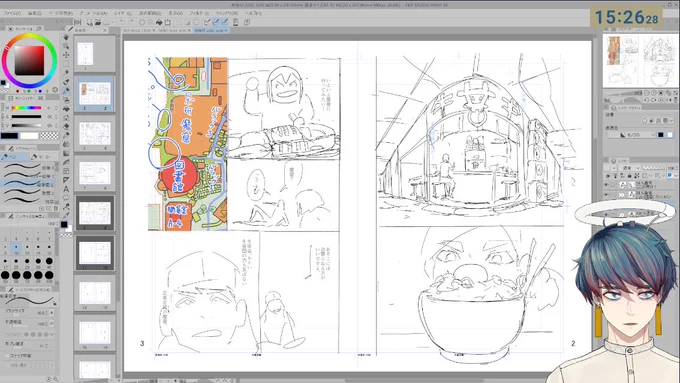Select the black main color swatch
The height and width of the screenshot is (383, 680).
point(10,136)
